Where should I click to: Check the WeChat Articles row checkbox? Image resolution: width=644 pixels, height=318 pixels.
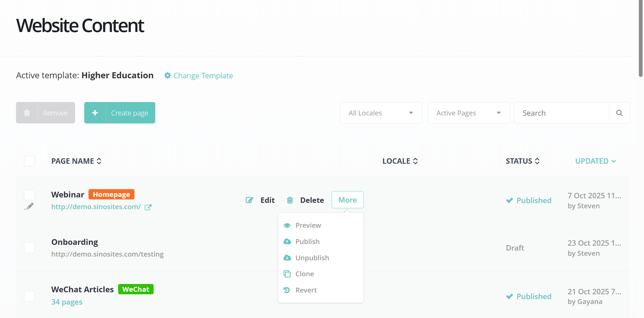click(x=29, y=296)
